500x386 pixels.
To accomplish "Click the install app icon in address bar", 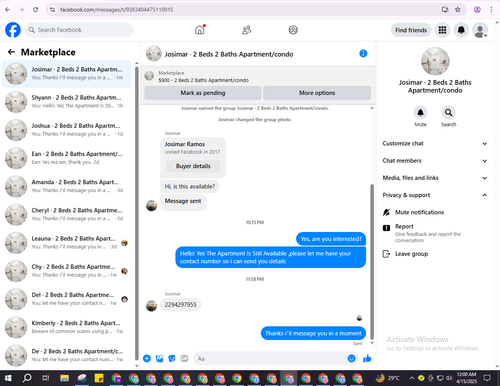I will [x=445, y=10].
